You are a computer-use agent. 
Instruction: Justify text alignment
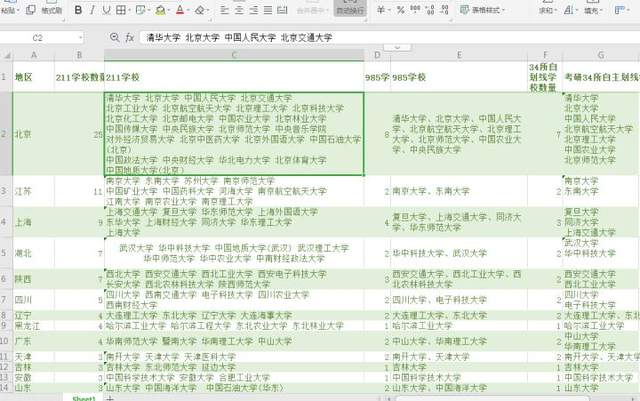pyautogui.click(x=268, y=10)
